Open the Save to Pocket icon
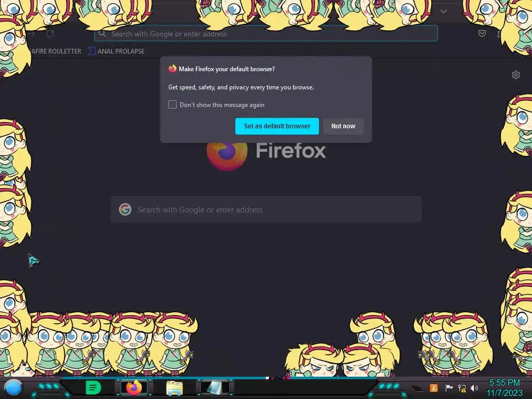This screenshot has height=399, width=532. tap(482, 33)
